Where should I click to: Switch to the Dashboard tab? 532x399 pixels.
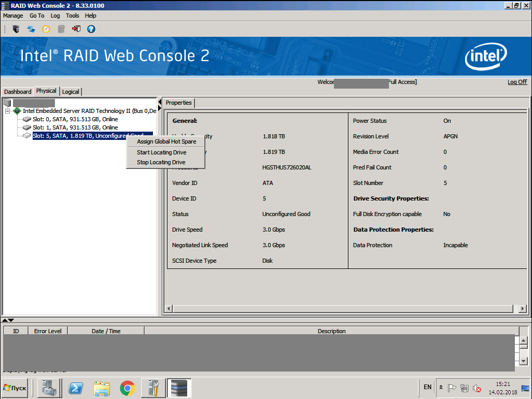tap(18, 92)
